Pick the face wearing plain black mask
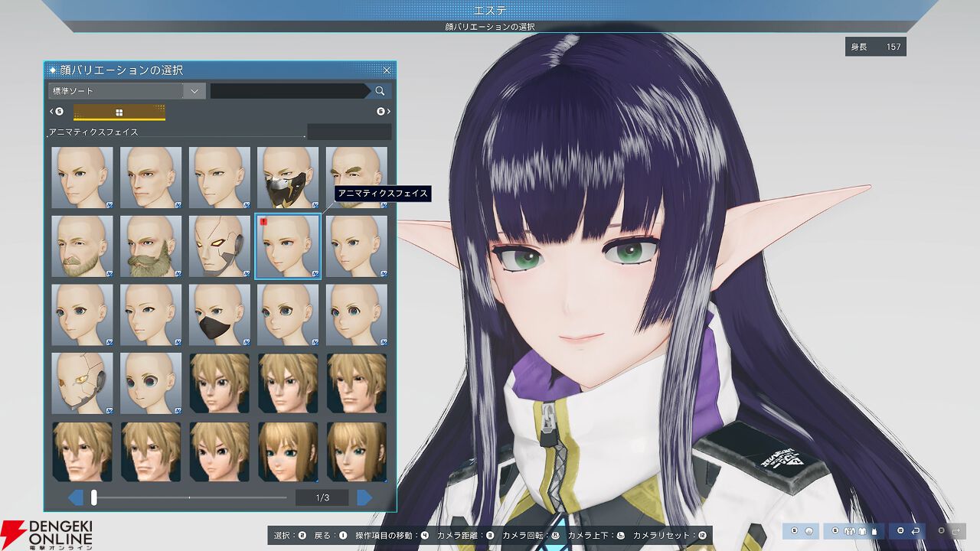This screenshot has width=980, height=551. click(220, 315)
